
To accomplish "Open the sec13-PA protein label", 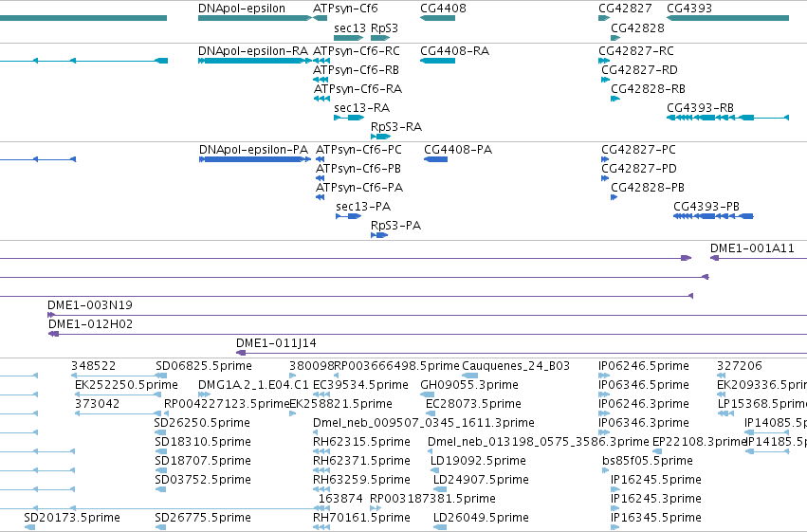I will (363, 207).
